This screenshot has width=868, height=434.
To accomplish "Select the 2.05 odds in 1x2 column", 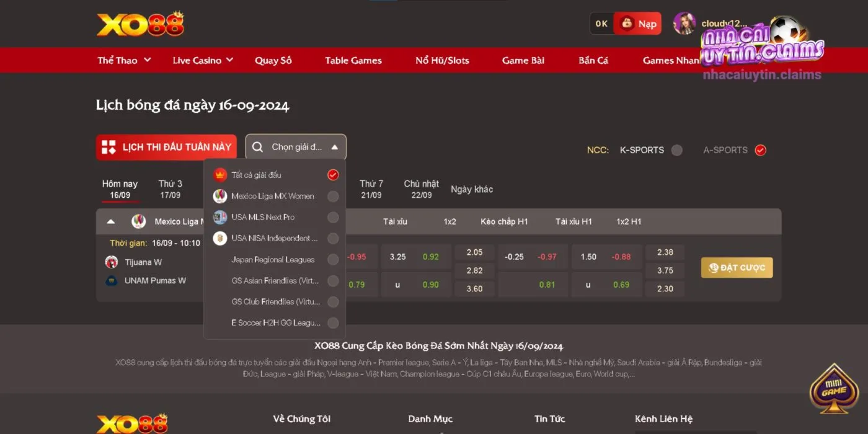I will click(474, 252).
